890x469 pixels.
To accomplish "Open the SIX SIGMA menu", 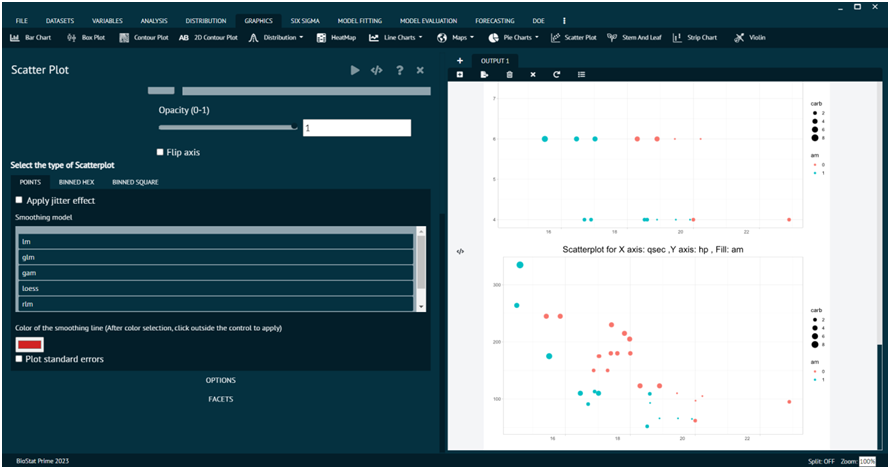I will [x=305, y=21].
